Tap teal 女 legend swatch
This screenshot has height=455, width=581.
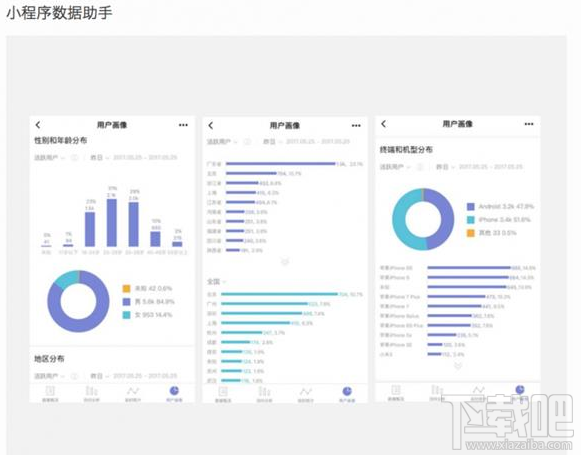click(126, 315)
